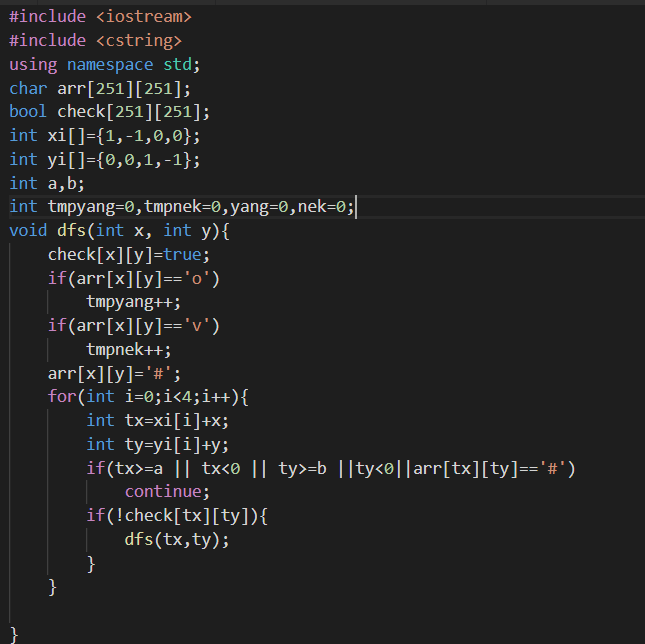The image size is (645, 644).
Task: Click the 'for(int i=0;i<4;i++){' line
Action: pyautogui.click(x=148, y=397)
